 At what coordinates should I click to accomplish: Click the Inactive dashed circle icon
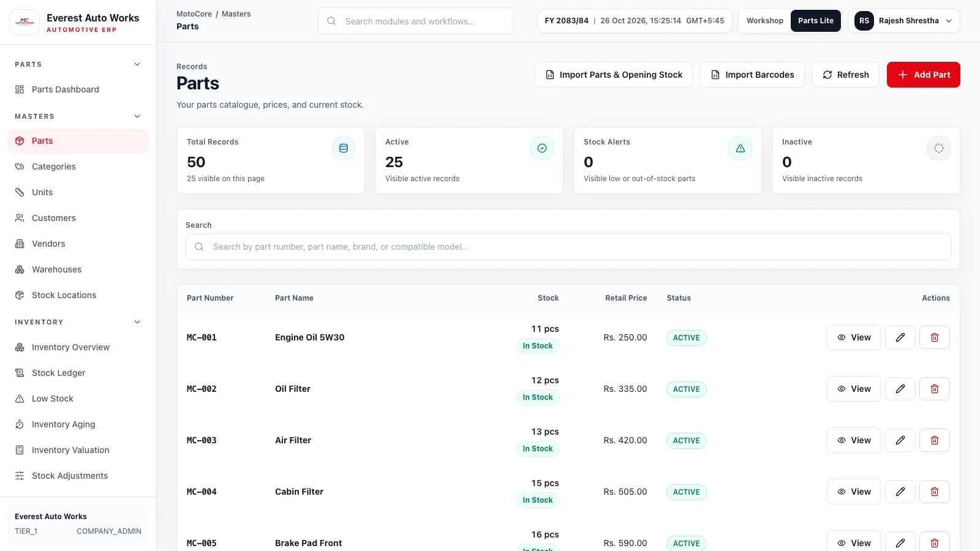coord(939,148)
